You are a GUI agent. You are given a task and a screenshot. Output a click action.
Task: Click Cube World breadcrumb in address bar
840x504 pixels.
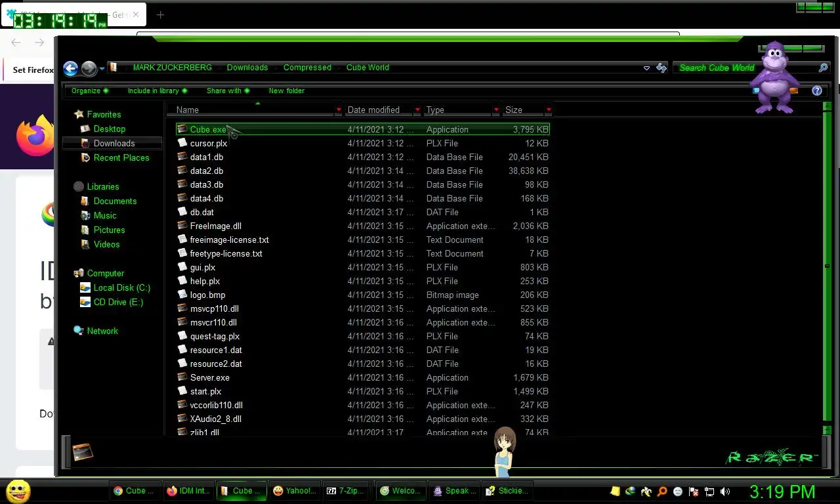[x=367, y=68]
